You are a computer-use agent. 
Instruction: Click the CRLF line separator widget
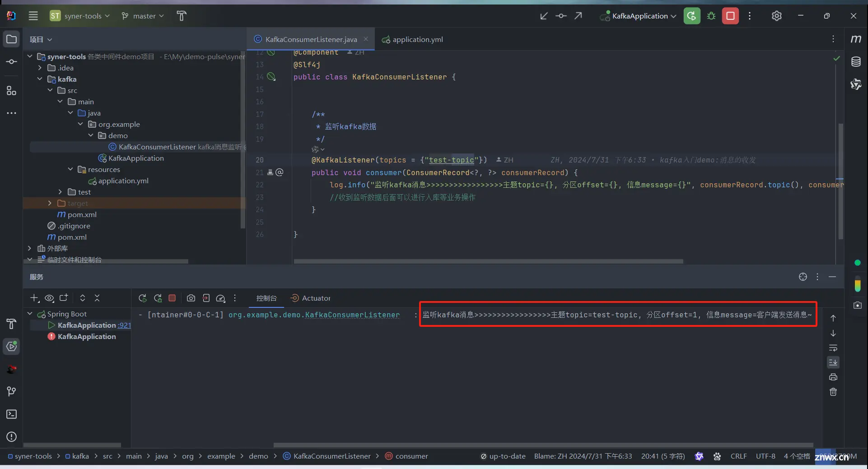(x=738, y=456)
